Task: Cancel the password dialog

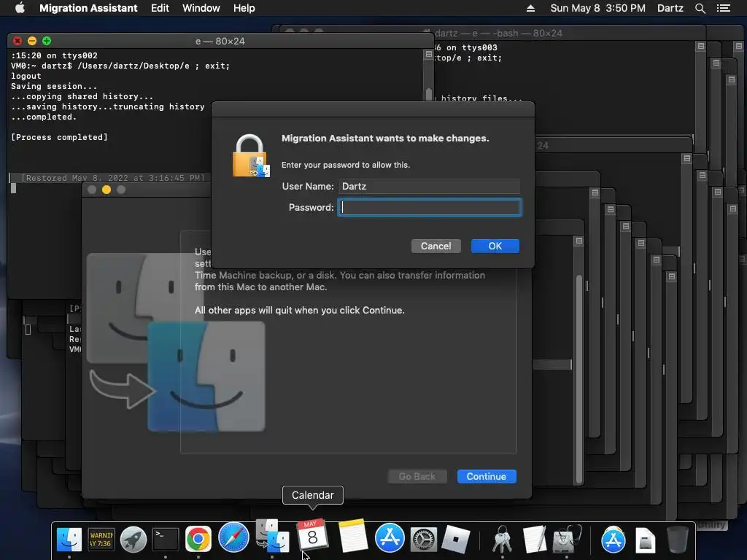Action: (x=436, y=246)
